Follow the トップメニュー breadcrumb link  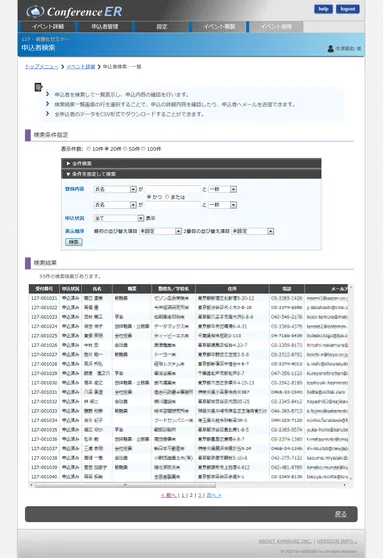click(x=41, y=67)
